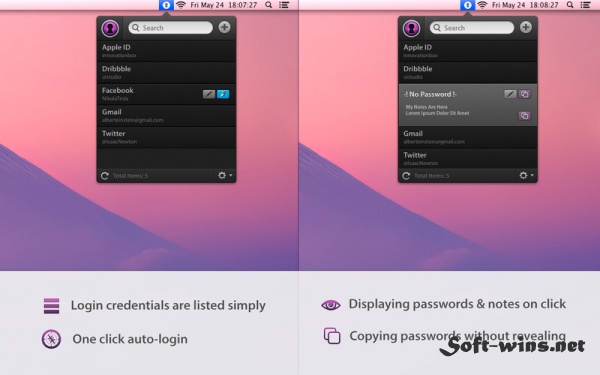Image resolution: width=600 pixels, height=375 pixels.
Task: Open gear settings menu in right panel
Action: [x=526, y=175]
